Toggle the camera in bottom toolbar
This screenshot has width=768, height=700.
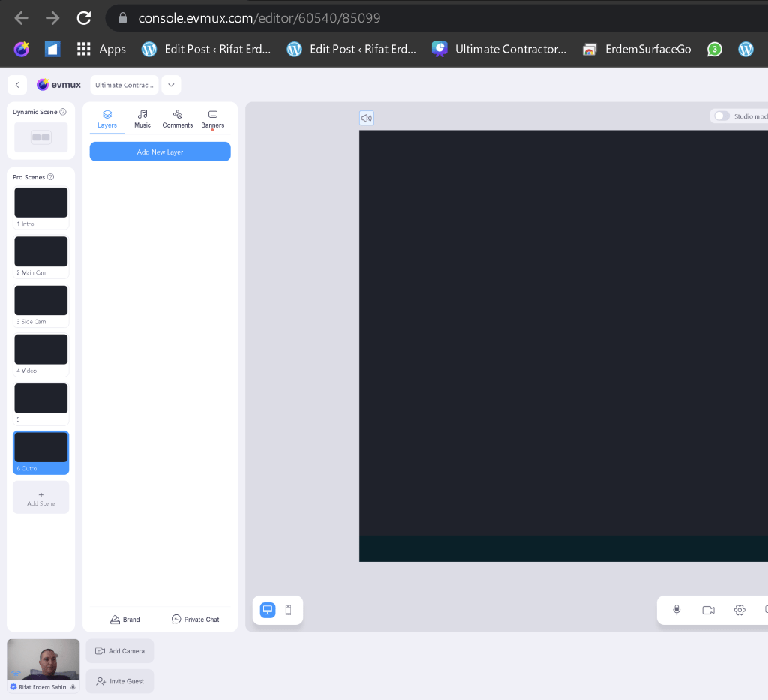(x=708, y=610)
